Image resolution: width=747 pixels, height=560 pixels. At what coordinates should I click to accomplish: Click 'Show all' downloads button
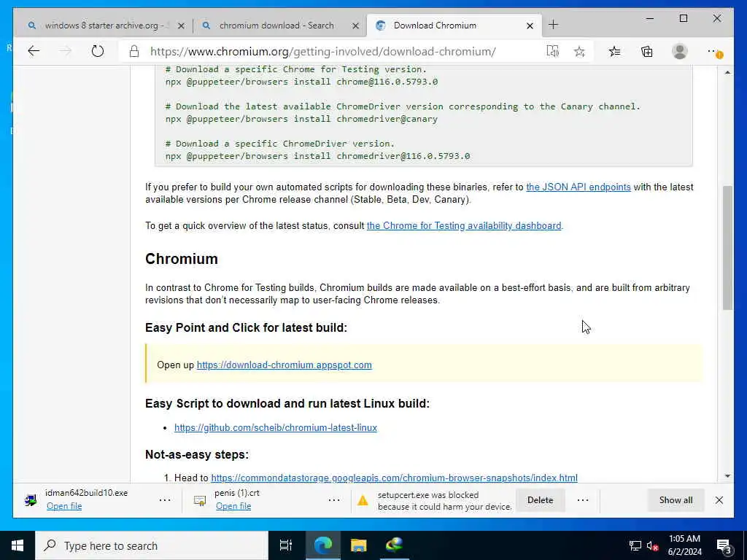click(x=676, y=500)
